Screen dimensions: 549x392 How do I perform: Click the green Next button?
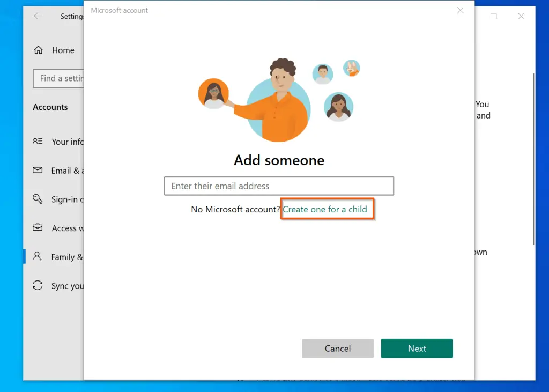pyautogui.click(x=417, y=349)
